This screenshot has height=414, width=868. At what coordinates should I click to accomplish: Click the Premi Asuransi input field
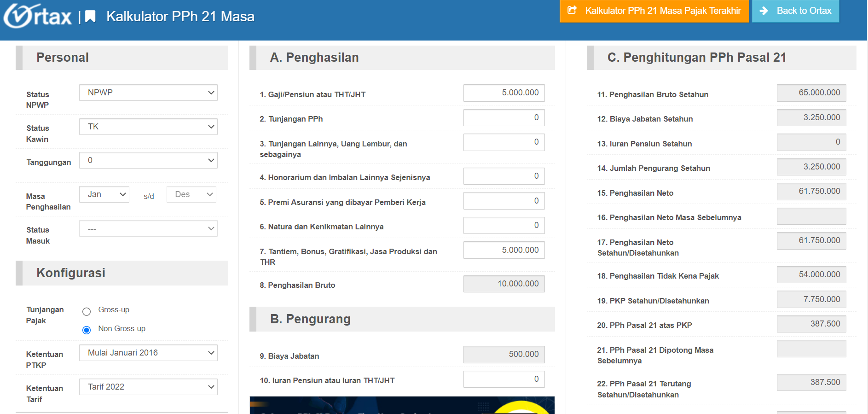click(504, 201)
